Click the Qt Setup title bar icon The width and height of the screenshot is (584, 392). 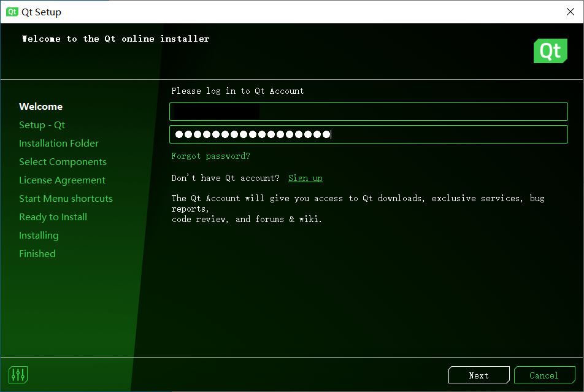12,12
